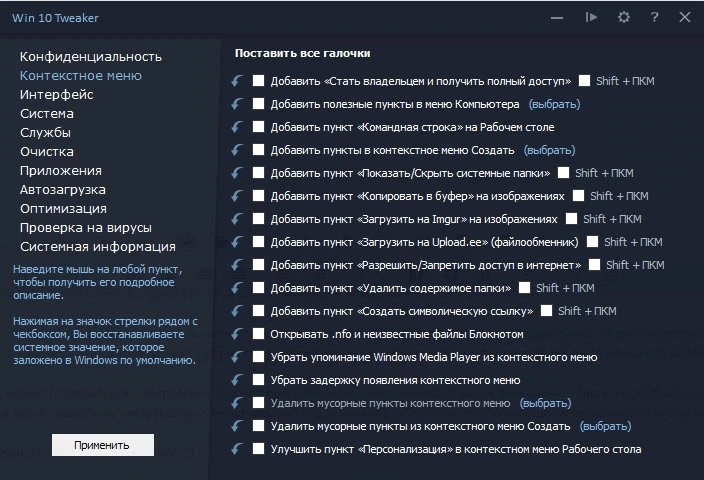The height and width of the screenshot is (480, 704).
Task: Restore default for «Загрузить на Upload.ee» option
Action: [x=237, y=242]
